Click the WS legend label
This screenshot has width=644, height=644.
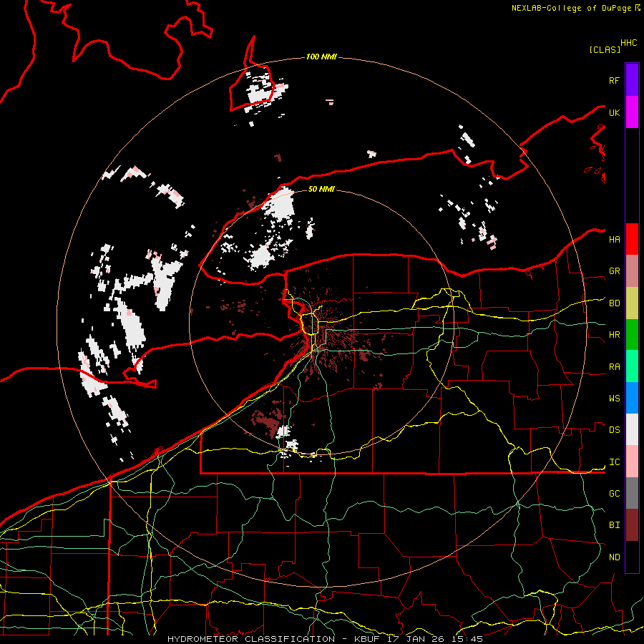tap(614, 399)
